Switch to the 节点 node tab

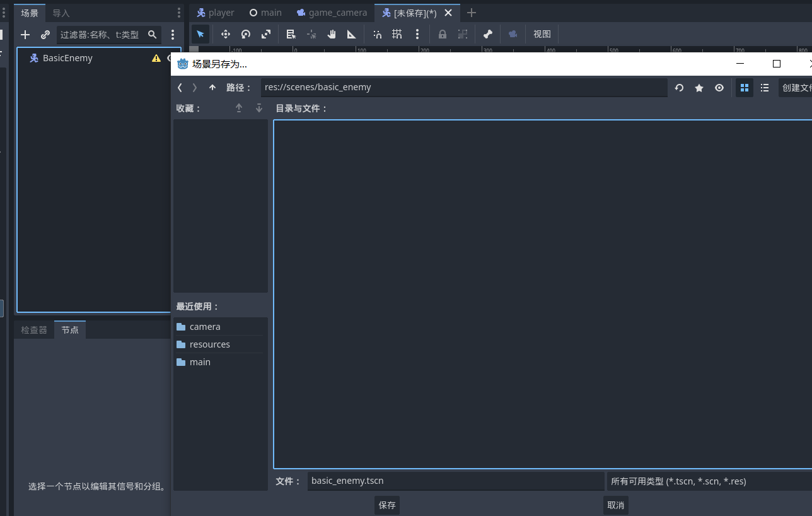(x=70, y=330)
